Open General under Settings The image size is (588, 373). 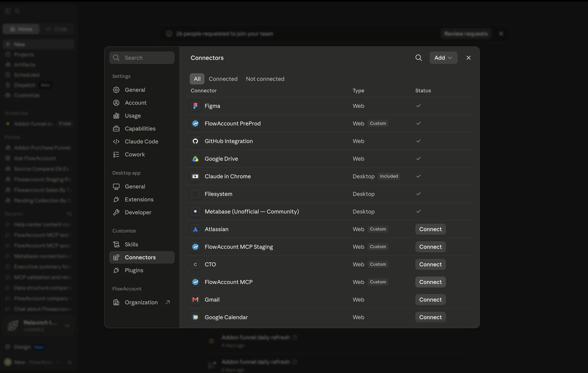point(142,90)
